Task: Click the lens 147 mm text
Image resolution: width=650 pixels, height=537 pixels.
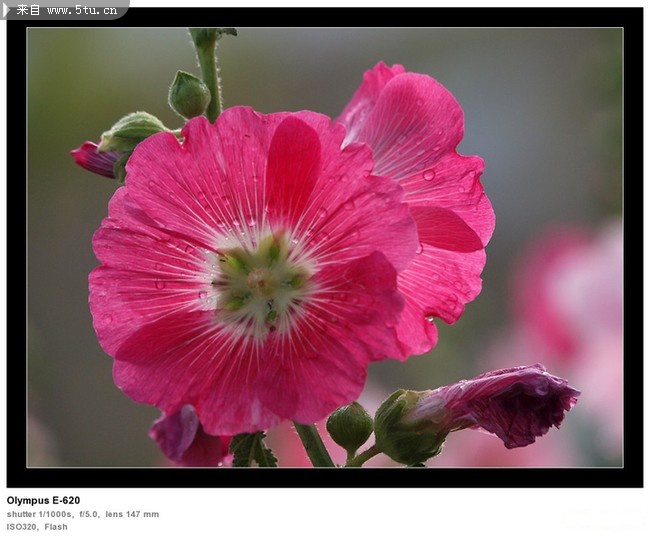Action: (132, 514)
